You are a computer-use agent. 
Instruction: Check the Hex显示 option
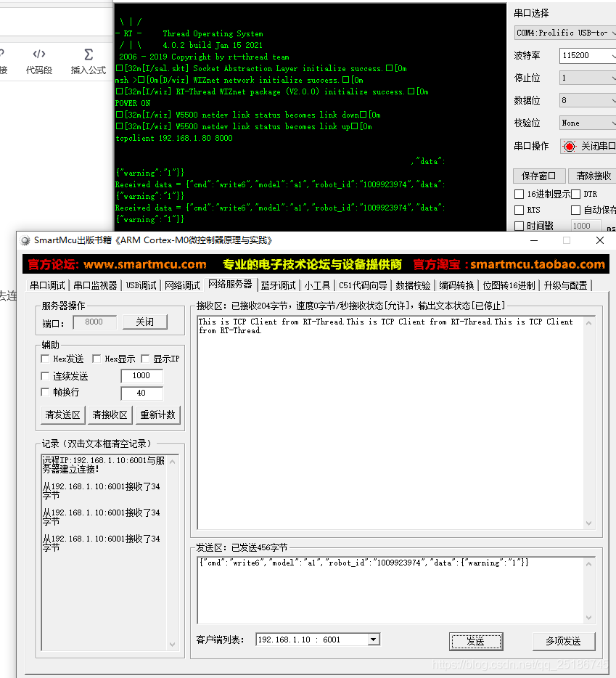tap(96, 359)
